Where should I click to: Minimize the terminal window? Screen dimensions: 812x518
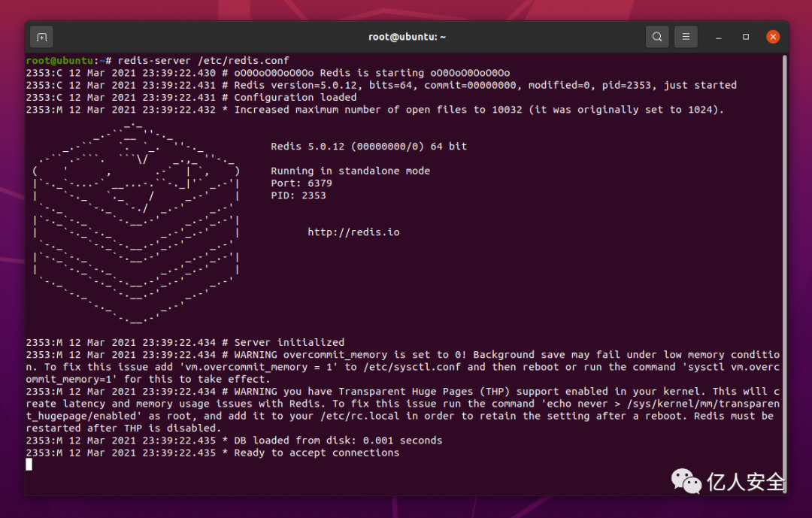point(718,37)
